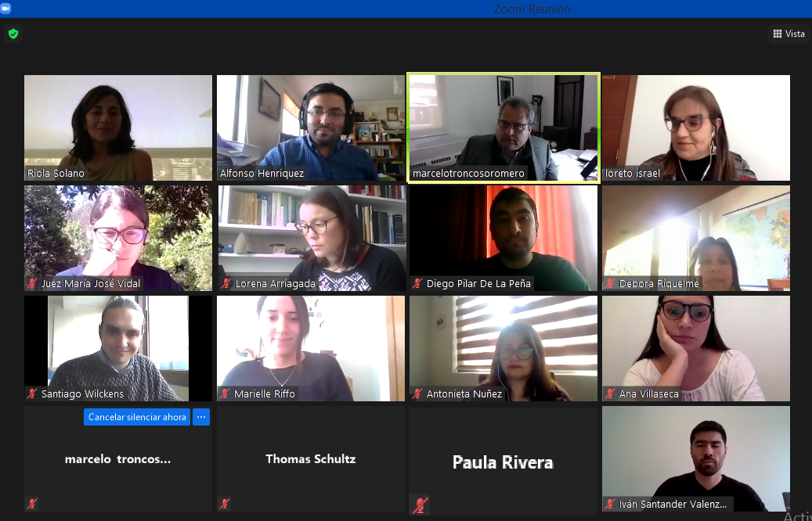
Task: Click Cancelar silenciar ahora button
Action: [137, 417]
